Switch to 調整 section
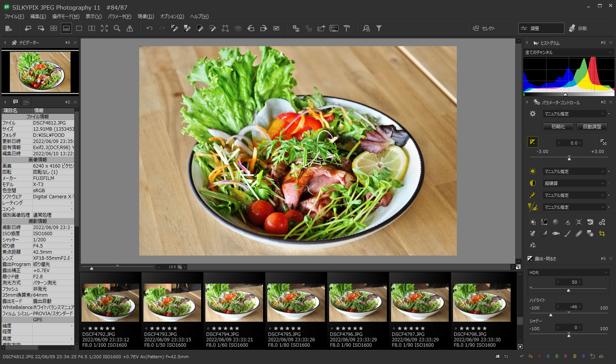 (x=541, y=28)
